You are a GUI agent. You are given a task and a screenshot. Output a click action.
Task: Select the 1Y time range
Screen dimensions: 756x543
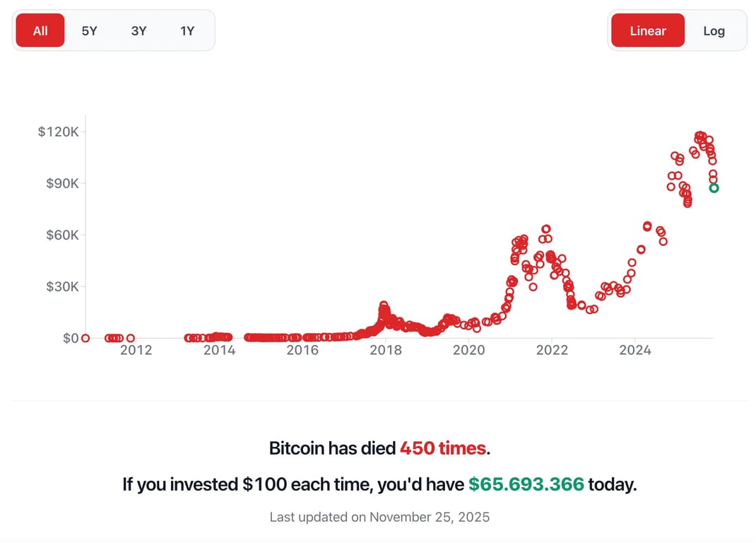187,30
